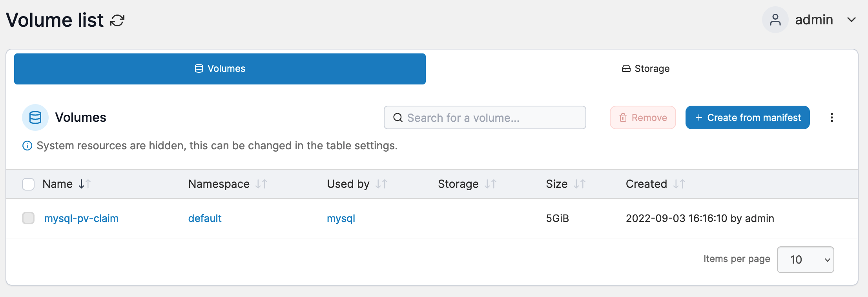The width and height of the screenshot is (868, 297).
Task: Sort by Size column sort icon
Action: pyautogui.click(x=580, y=184)
